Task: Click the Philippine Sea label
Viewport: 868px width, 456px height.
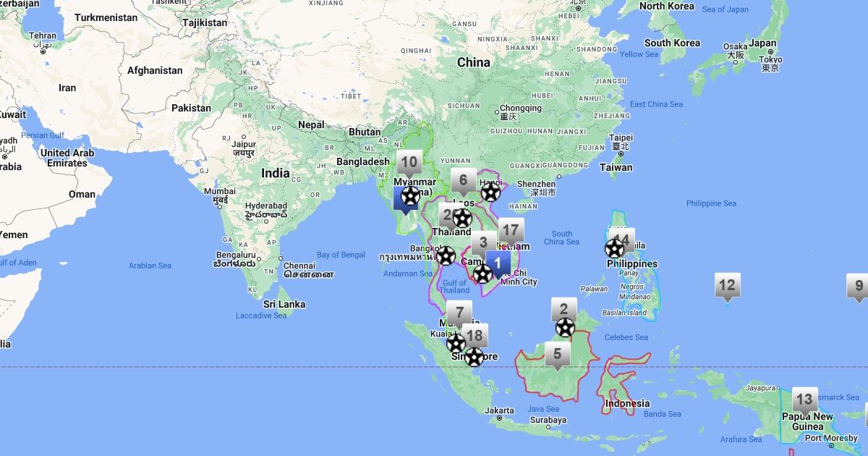Action: (711, 203)
